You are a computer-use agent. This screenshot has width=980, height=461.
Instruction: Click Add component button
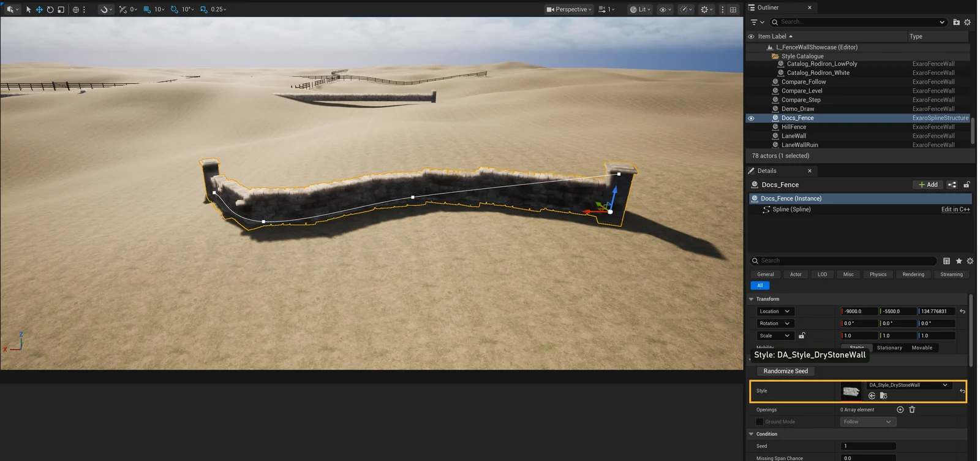pyautogui.click(x=928, y=185)
